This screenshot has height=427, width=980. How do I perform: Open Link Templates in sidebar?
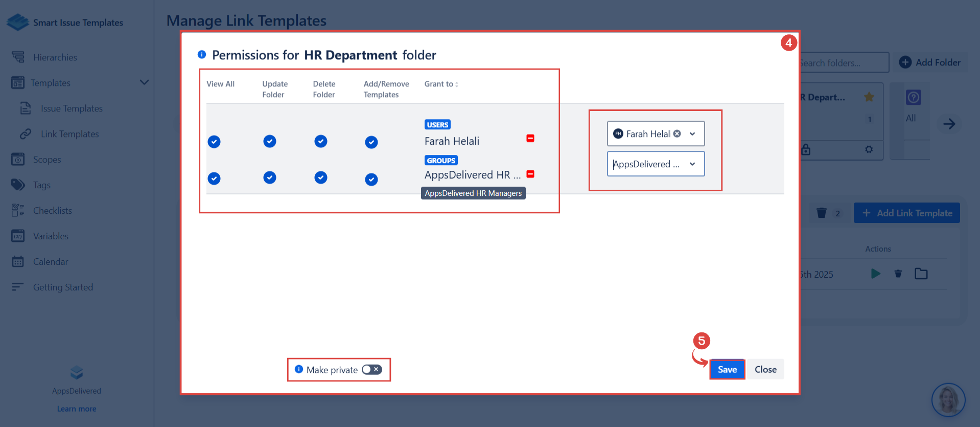pyautogui.click(x=69, y=134)
